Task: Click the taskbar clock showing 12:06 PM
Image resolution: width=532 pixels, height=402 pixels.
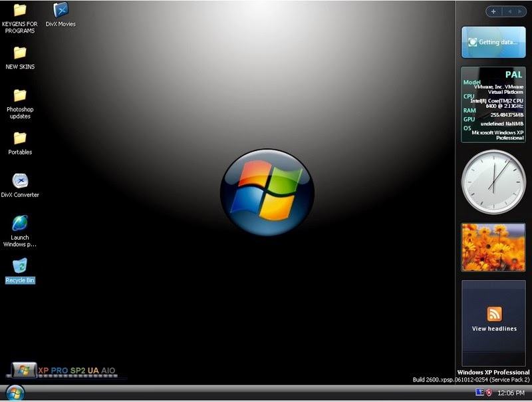Action: click(512, 392)
